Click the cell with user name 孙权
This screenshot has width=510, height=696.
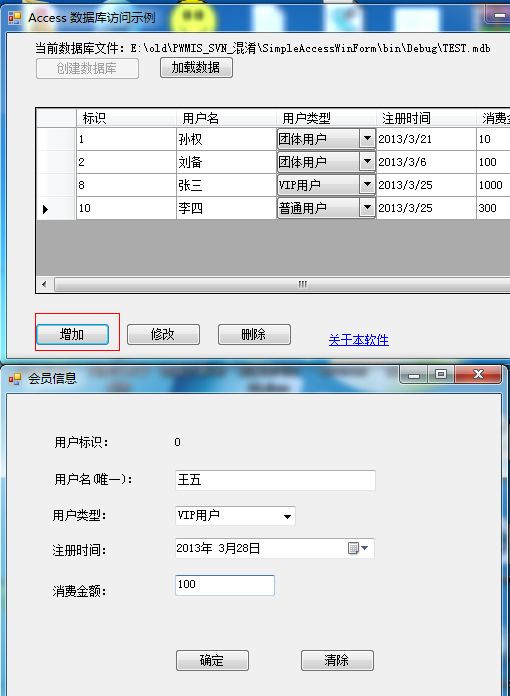(226, 139)
